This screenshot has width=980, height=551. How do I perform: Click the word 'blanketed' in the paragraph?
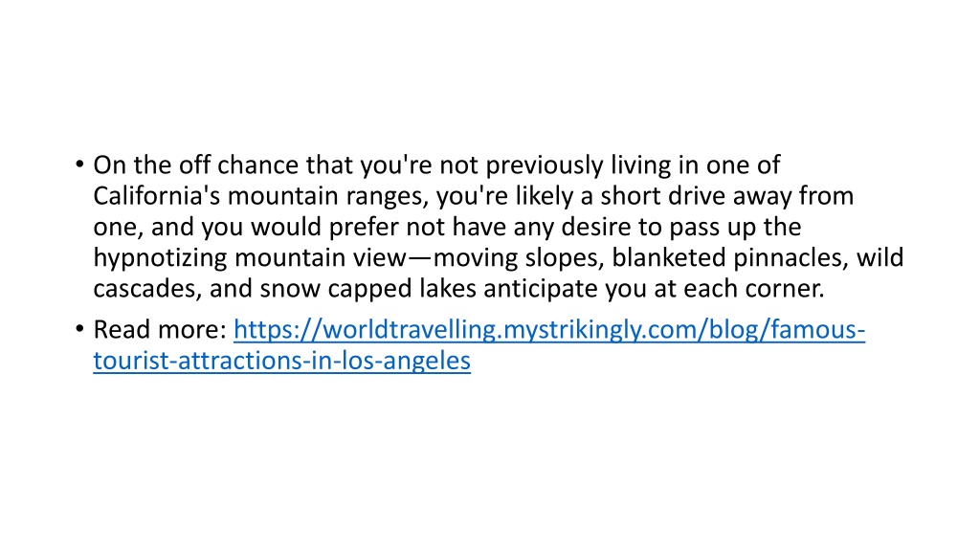coord(668,258)
